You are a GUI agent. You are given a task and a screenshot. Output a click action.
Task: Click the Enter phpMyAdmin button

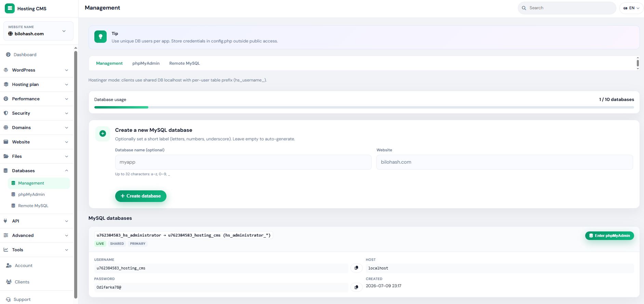click(609, 236)
